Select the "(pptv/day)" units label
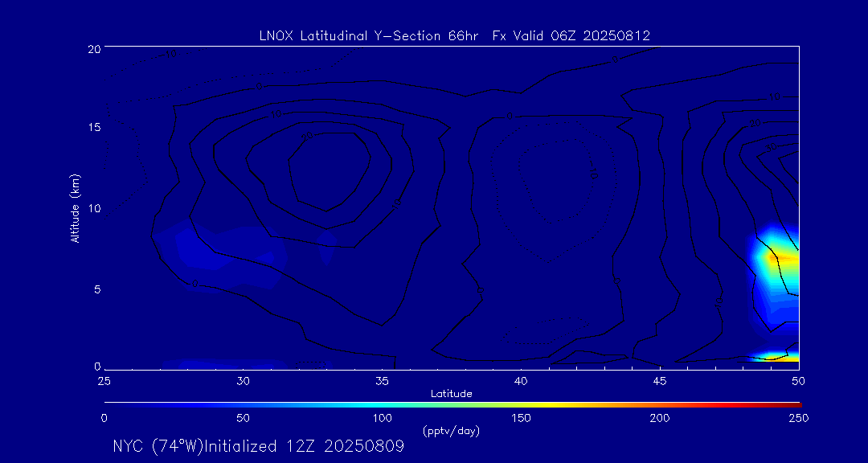The width and height of the screenshot is (868, 463). pyautogui.click(x=451, y=431)
